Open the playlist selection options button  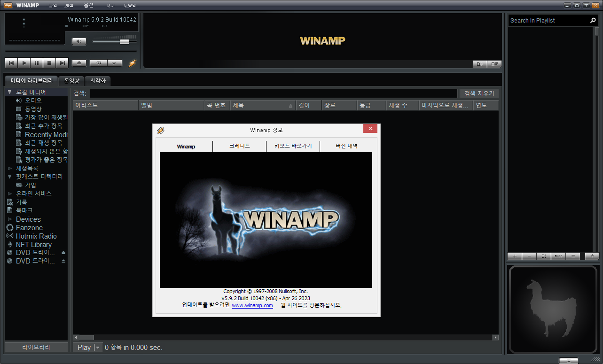pos(544,256)
